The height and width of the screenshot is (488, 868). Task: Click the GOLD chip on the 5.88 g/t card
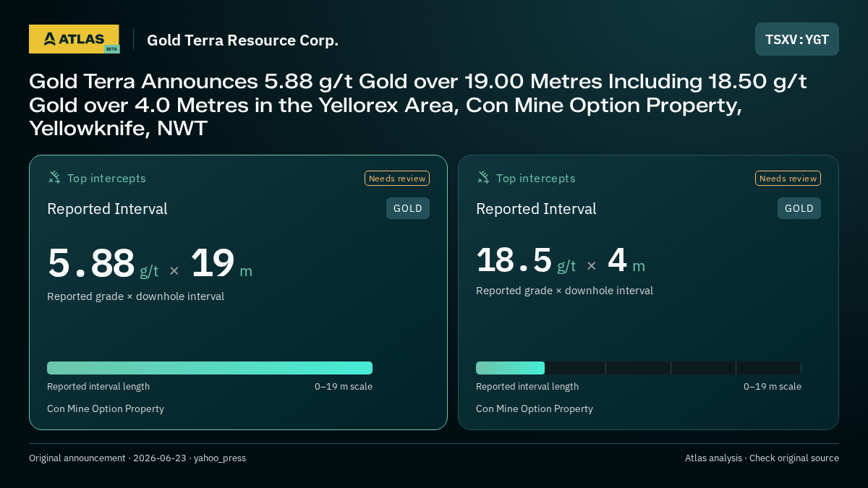point(408,208)
